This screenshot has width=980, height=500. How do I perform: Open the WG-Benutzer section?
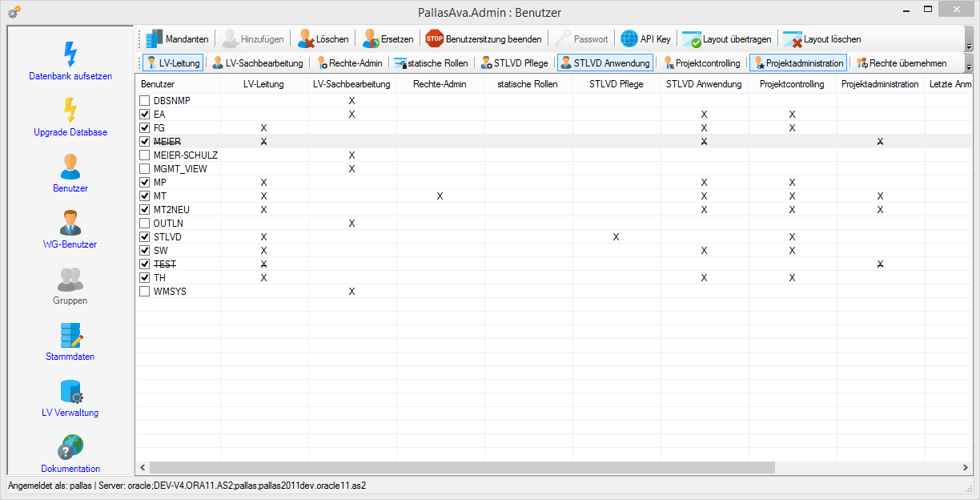(x=70, y=228)
